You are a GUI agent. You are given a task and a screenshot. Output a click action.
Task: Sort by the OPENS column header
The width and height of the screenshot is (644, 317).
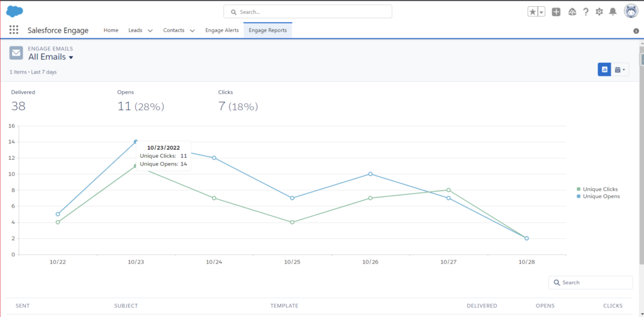tap(545, 306)
